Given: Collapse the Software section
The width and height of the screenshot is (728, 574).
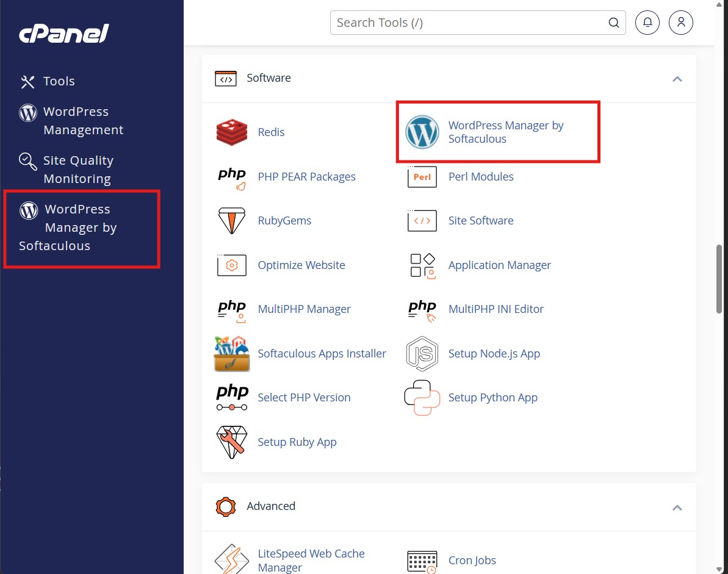Looking at the screenshot, I should [677, 79].
